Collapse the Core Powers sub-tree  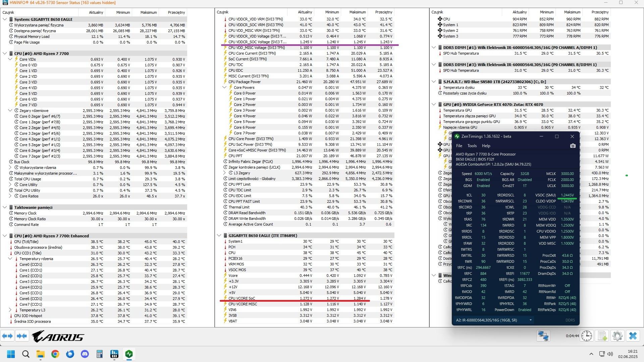pyautogui.click(x=224, y=87)
